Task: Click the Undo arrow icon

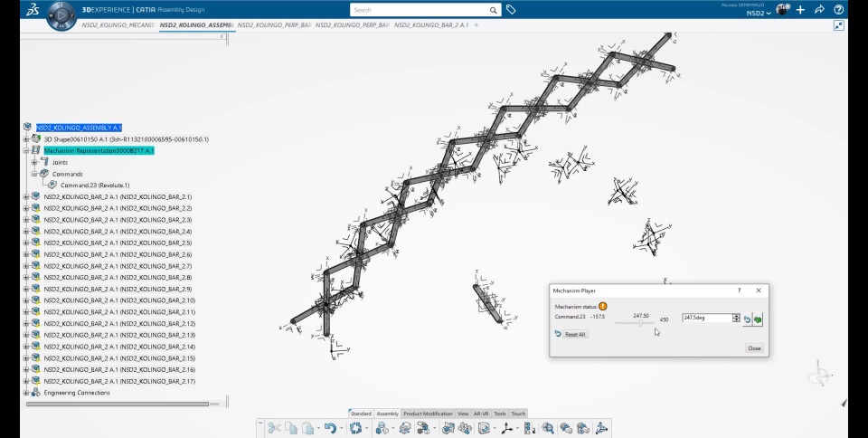Action: point(331,428)
